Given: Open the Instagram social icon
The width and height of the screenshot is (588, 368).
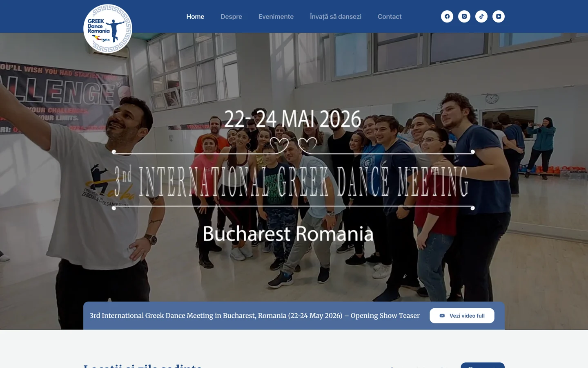Looking at the screenshot, I should (464, 16).
